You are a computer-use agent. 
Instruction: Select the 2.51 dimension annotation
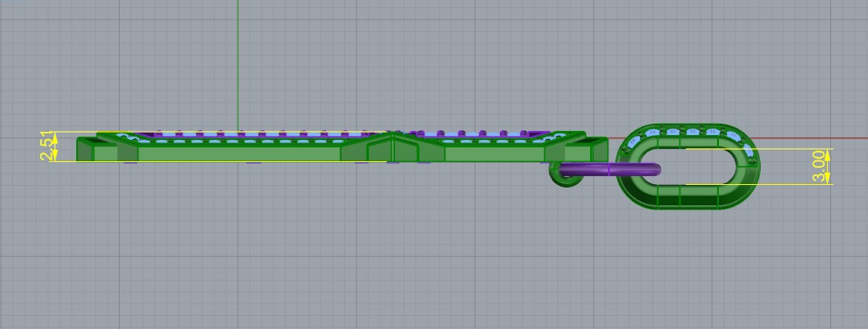coord(47,146)
